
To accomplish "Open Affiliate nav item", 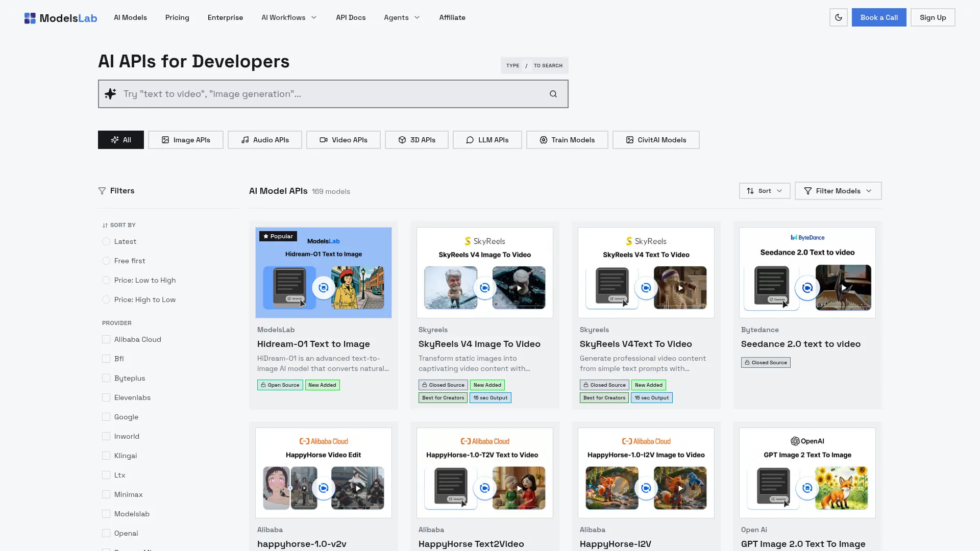I will click(x=452, y=17).
